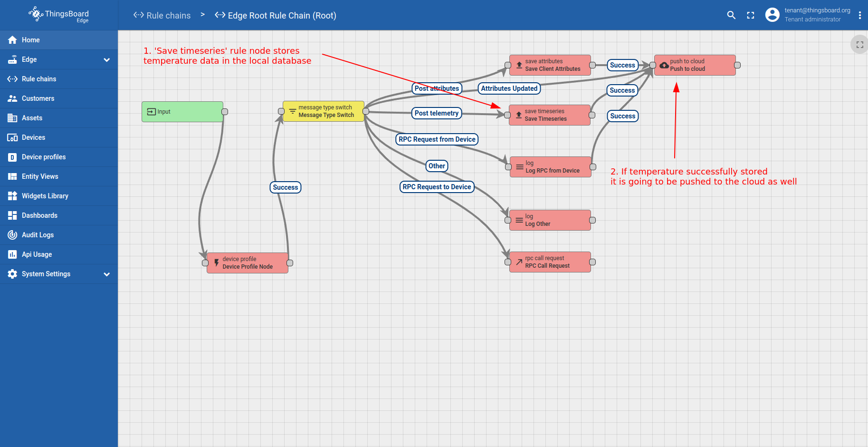This screenshot has width=868, height=447.
Task: Click the Home icon in the sidebar
Action: (12, 40)
